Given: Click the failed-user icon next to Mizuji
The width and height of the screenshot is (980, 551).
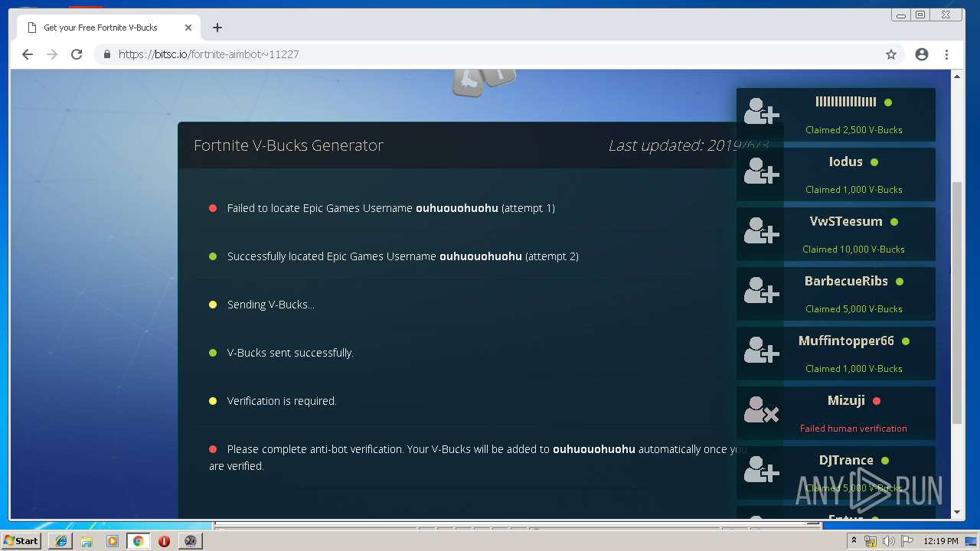Looking at the screenshot, I should [x=761, y=410].
